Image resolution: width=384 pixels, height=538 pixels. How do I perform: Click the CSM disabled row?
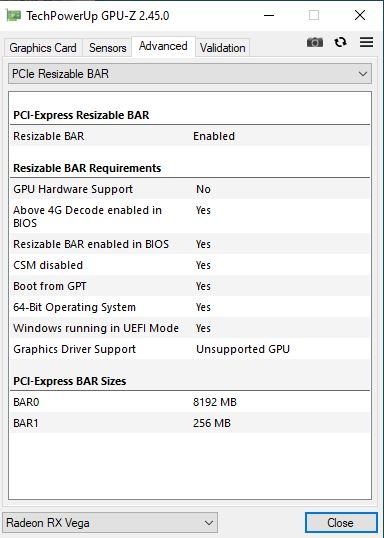190,265
